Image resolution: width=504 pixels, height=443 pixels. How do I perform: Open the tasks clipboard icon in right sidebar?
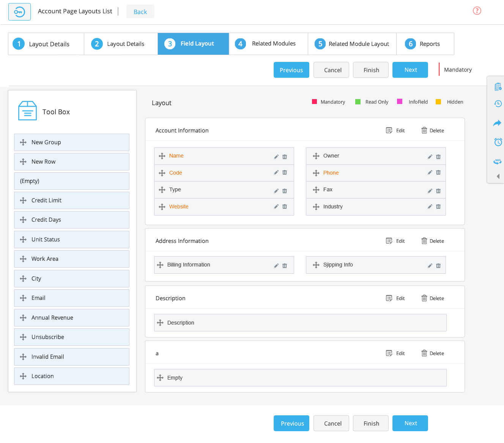click(x=498, y=87)
